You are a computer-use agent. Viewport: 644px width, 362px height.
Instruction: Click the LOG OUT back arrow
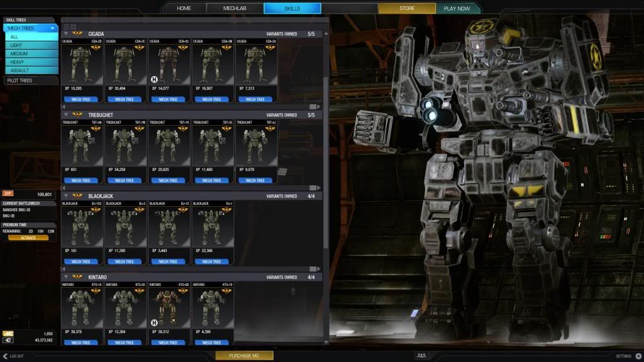5,356
